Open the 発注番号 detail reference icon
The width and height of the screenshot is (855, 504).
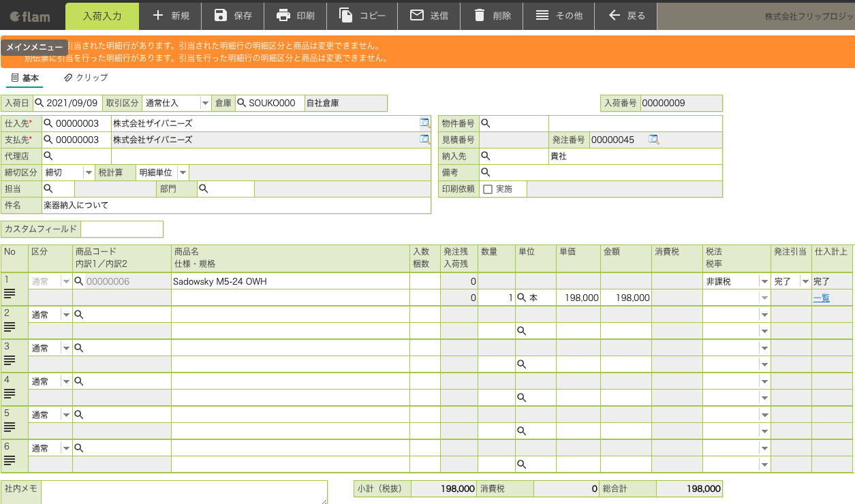point(654,140)
